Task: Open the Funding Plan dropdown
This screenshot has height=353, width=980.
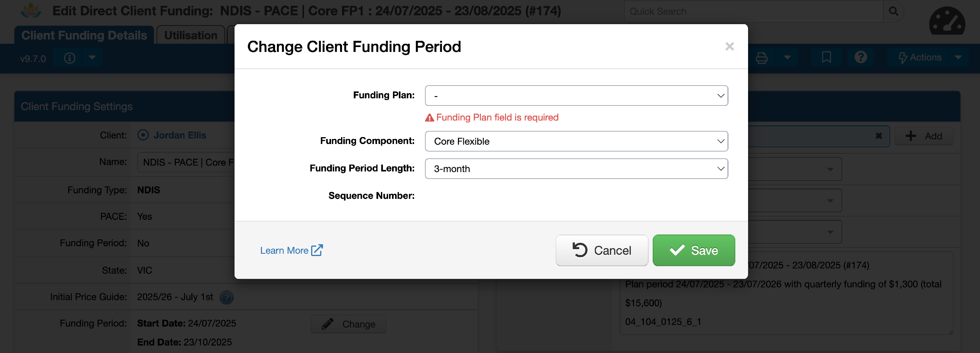Action: pos(576,95)
